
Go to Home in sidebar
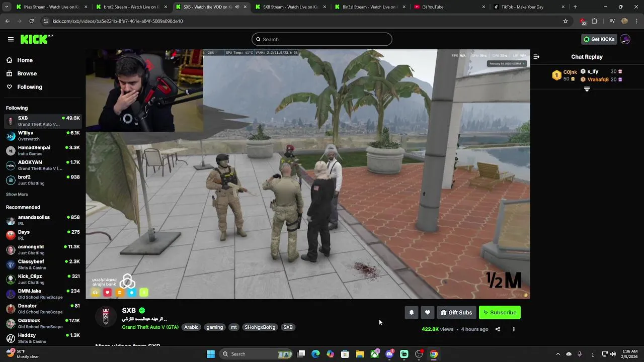(25, 60)
